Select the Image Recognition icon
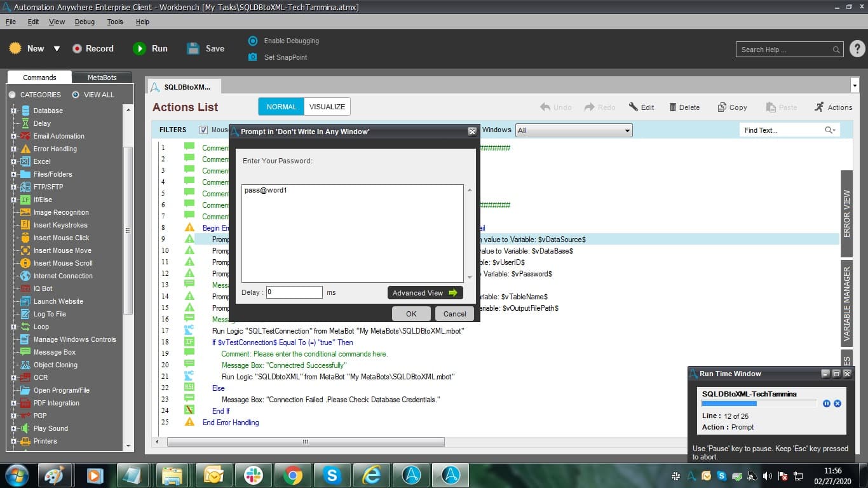 point(25,212)
